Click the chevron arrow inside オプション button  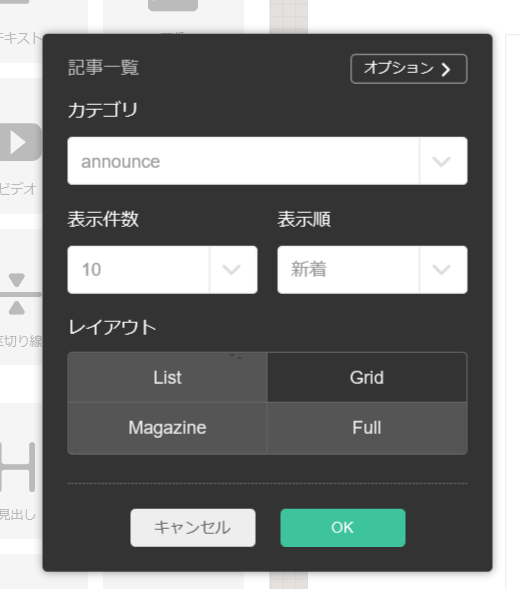446,69
